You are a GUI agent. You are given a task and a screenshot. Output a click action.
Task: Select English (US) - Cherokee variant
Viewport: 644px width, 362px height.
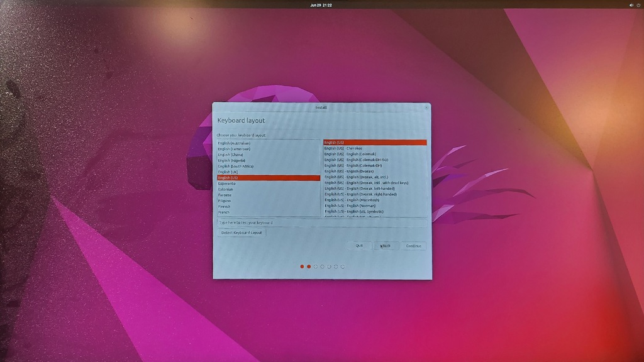(x=375, y=148)
